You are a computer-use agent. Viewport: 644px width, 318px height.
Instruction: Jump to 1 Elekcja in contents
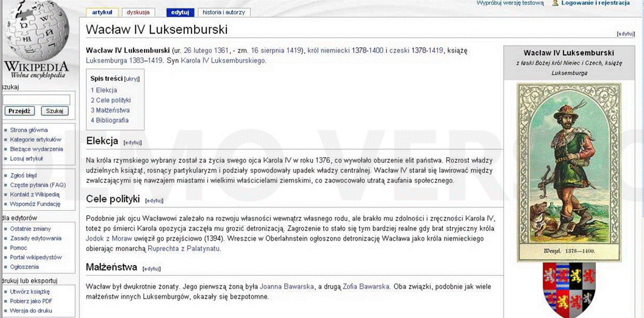pyautogui.click(x=104, y=90)
